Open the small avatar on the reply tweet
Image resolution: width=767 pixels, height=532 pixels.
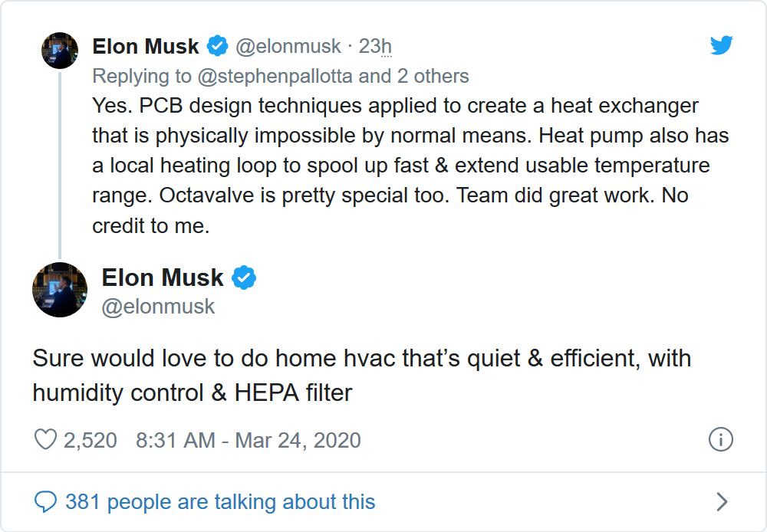click(60, 51)
